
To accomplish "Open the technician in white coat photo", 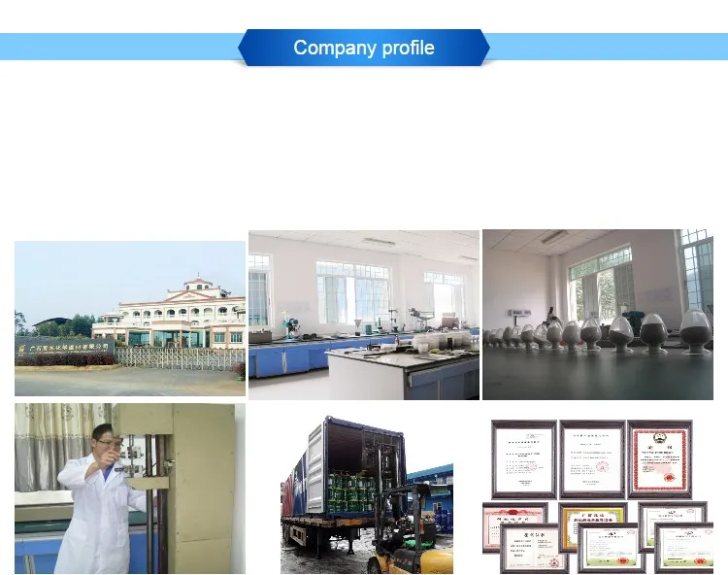I will [x=130, y=489].
